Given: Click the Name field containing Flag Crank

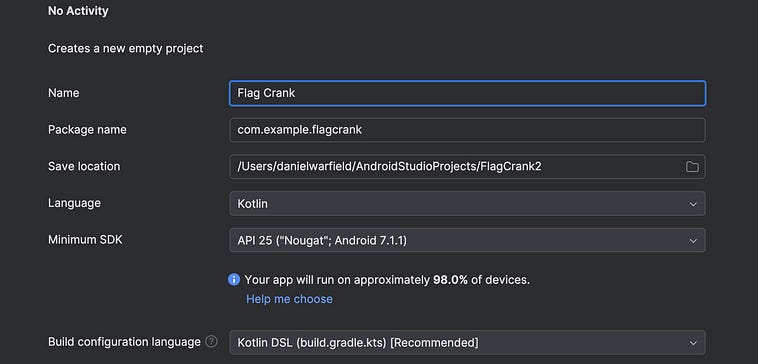Looking at the screenshot, I should coord(467,93).
